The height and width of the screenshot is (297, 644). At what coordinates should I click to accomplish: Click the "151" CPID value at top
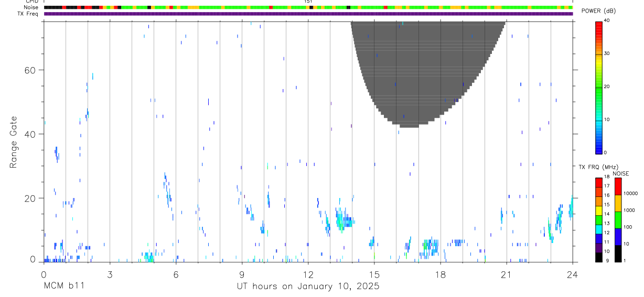pyautogui.click(x=308, y=2)
